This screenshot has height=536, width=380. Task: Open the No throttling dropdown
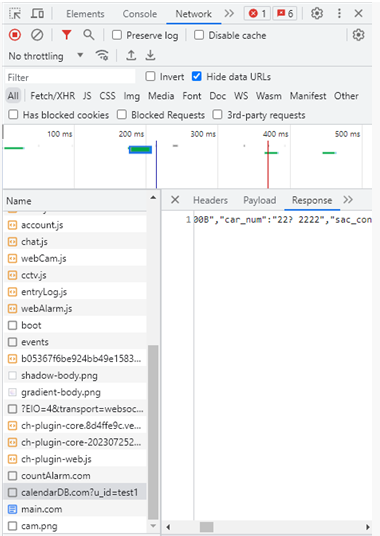point(46,56)
